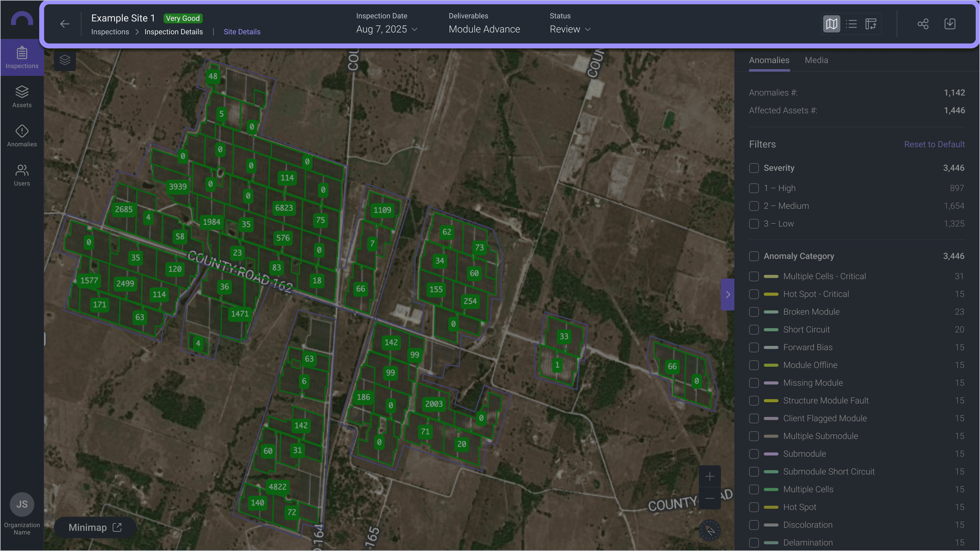Go to Assets in the sidebar
The height and width of the screenshot is (551, 980).
(x=22, y=97)
